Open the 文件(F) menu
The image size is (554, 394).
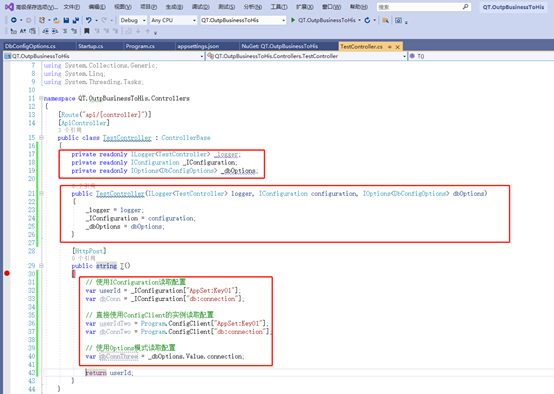tap(72, 7)
